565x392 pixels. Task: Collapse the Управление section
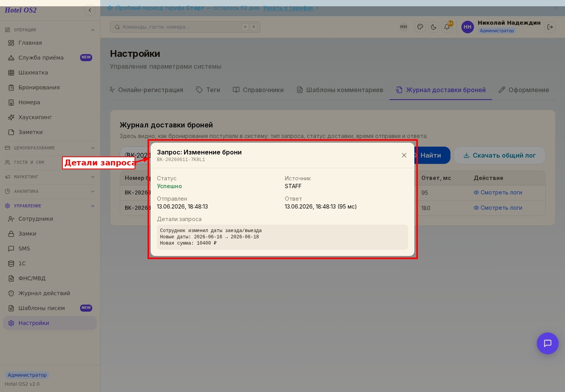tap(50, 206)
